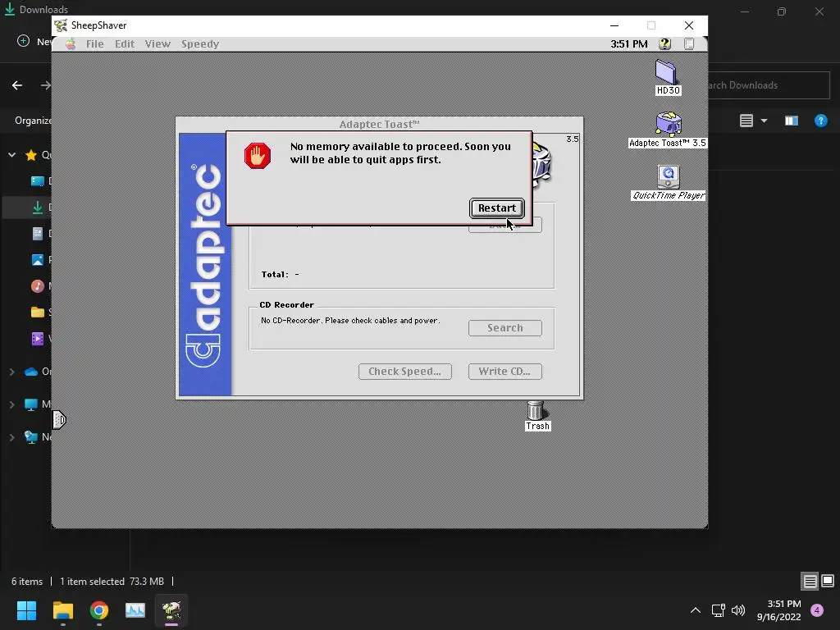840x630 pixels.
Task: Click the Organize button in Explorer
Action: (33, 121)
